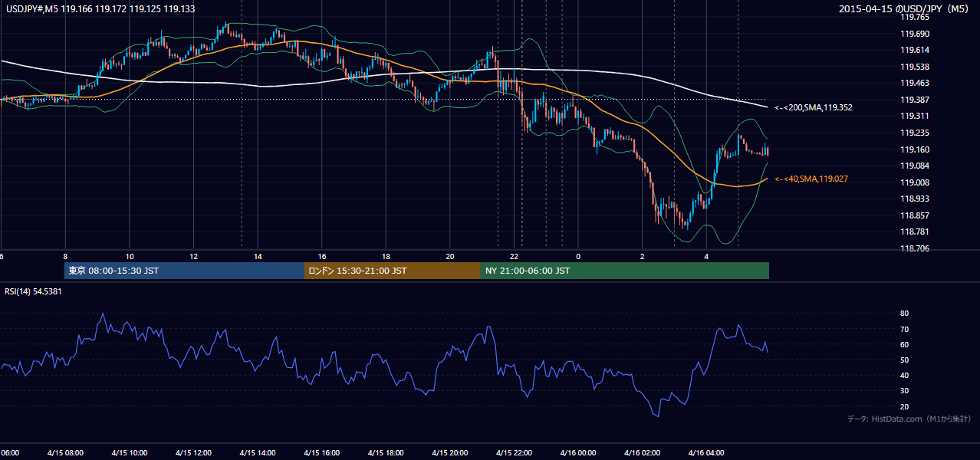Click the 4/16 02:00 date label
The width and height of the screenshot is (980, 460).
point(642,453)
